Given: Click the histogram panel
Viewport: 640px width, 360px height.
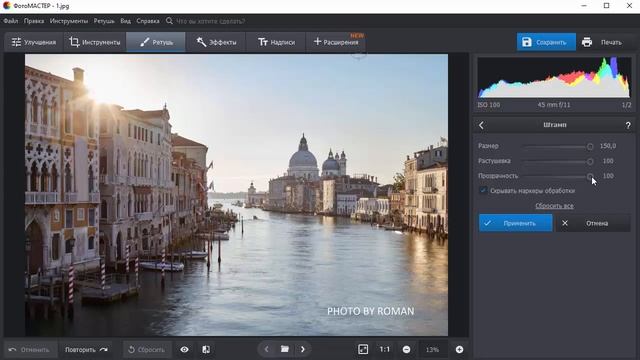Looking at the screenshot, I should (554, 78).
